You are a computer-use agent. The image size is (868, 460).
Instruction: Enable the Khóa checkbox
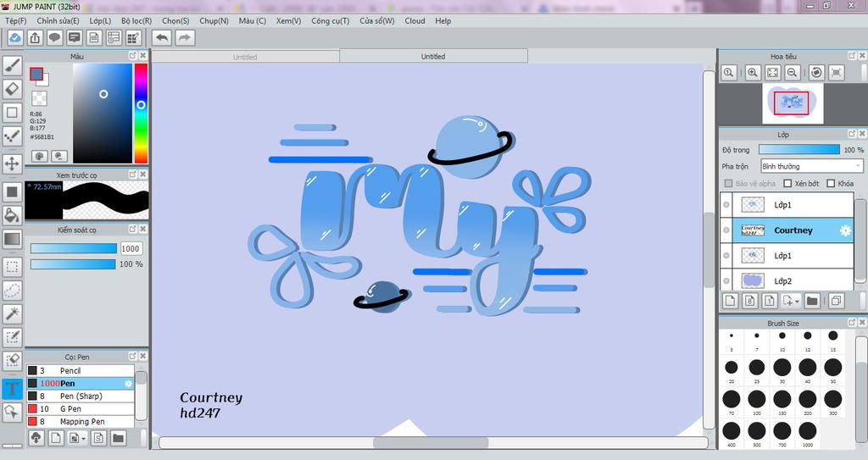pyautogui.click(x=831, y=183)
